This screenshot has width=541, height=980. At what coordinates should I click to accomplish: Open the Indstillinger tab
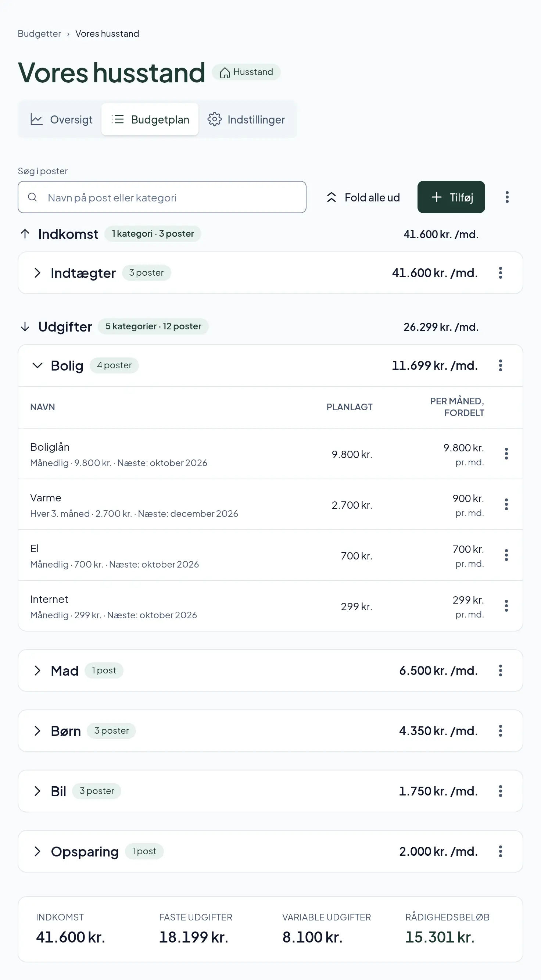pyautogui.click(x=246, y=119)
